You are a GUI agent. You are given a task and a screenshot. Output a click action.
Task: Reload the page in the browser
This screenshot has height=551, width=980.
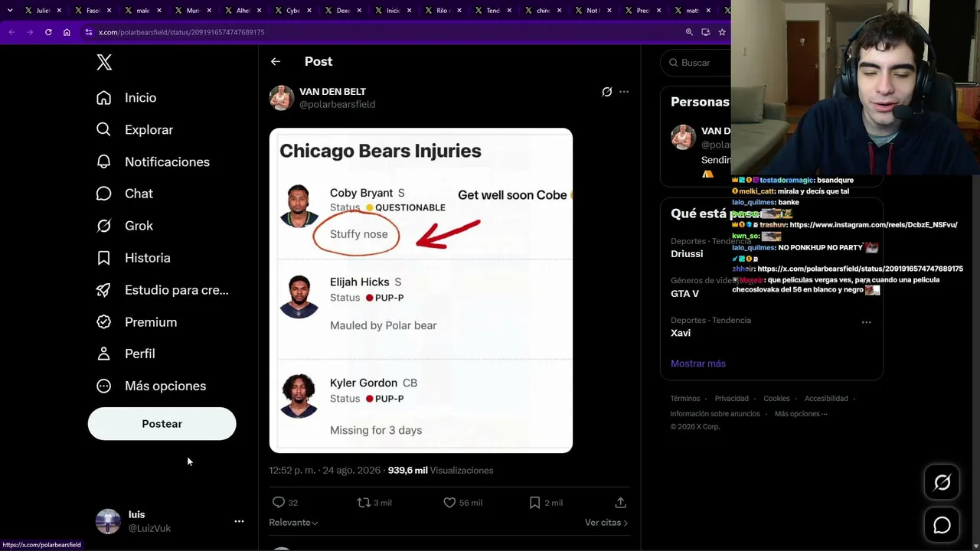pos(48,32)
